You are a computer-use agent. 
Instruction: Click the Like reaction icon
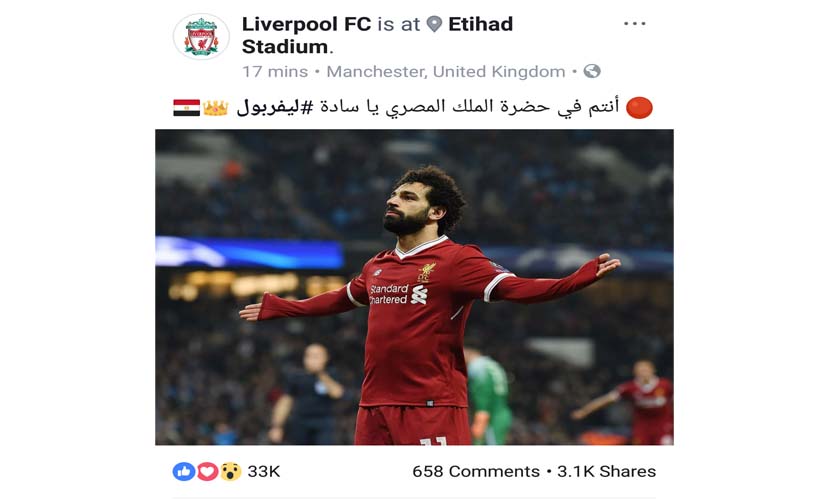[184, 471]
